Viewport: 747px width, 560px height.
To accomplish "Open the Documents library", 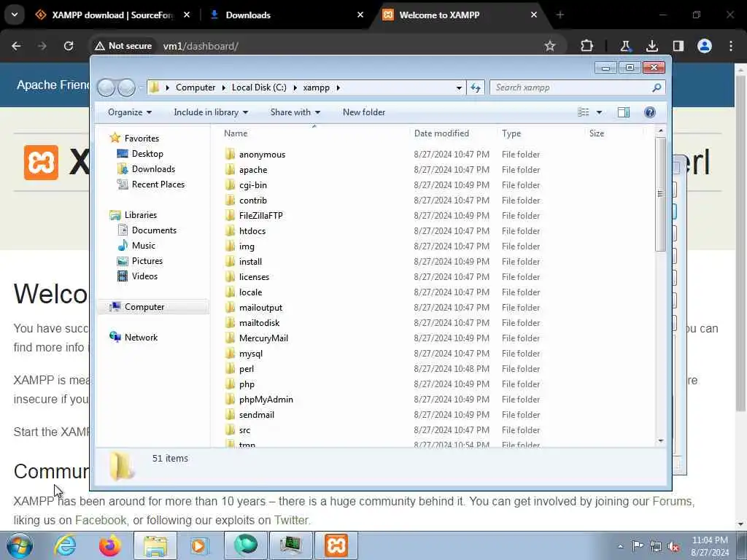I will point(154,230).
